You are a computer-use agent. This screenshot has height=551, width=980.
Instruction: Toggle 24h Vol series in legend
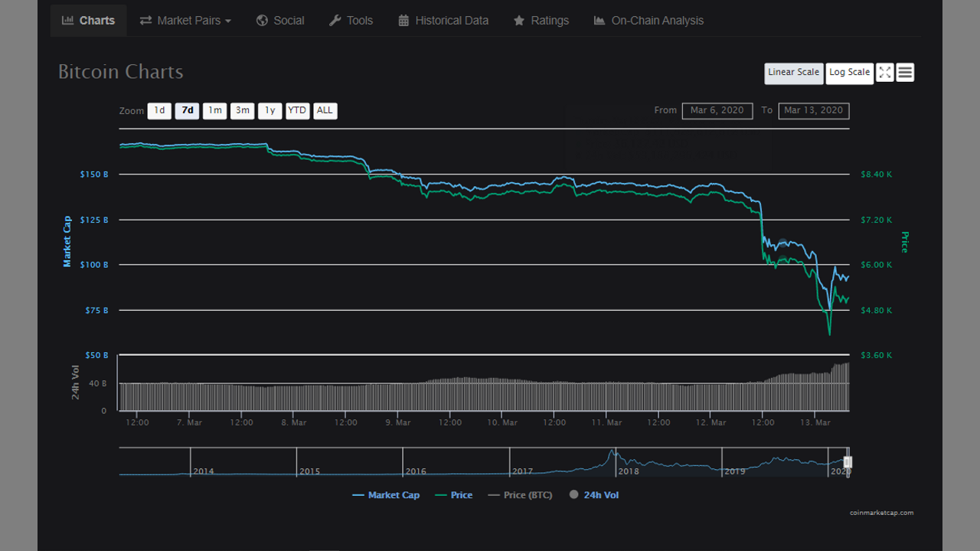pos(594,495)
